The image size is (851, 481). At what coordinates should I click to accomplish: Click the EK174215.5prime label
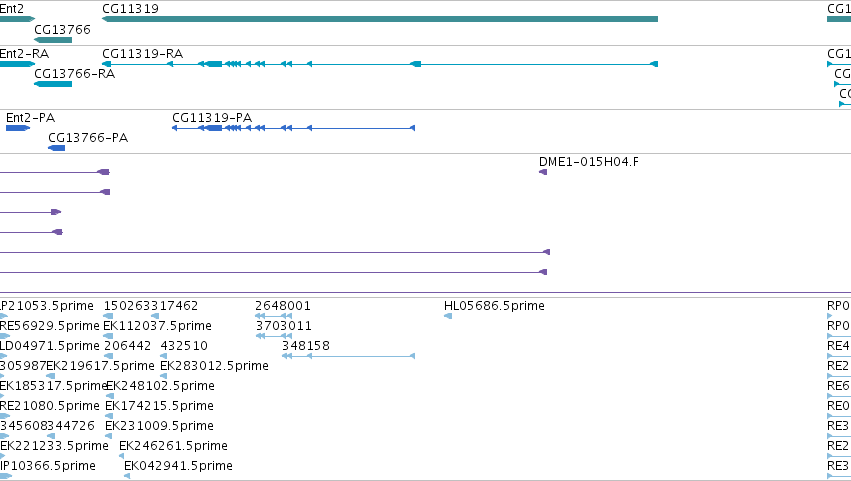(159, 406)
